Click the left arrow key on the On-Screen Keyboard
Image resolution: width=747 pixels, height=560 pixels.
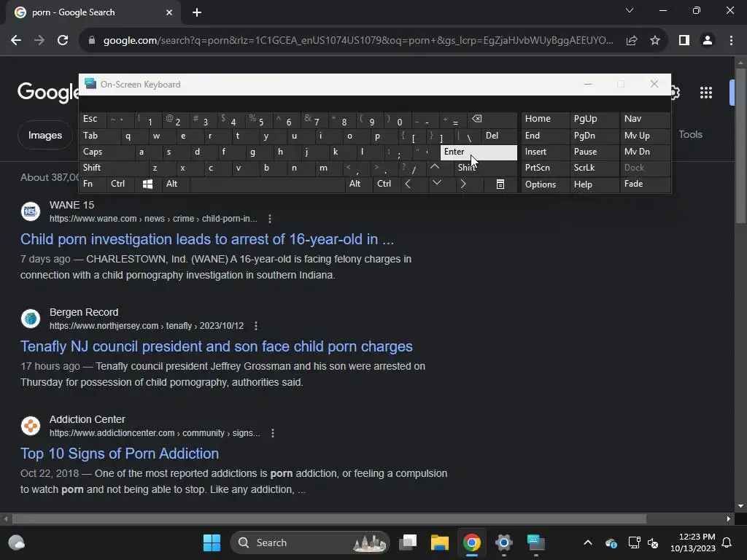[408, 184]
